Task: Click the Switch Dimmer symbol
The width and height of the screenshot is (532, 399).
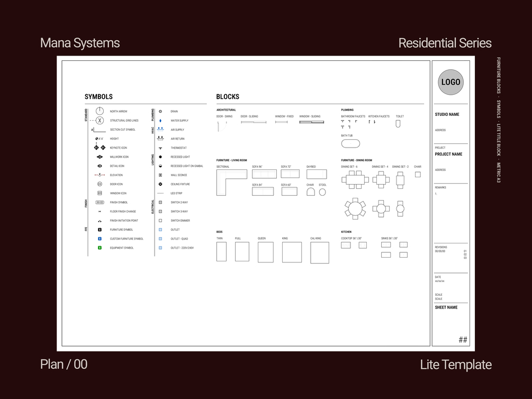Action: point(160,221)
